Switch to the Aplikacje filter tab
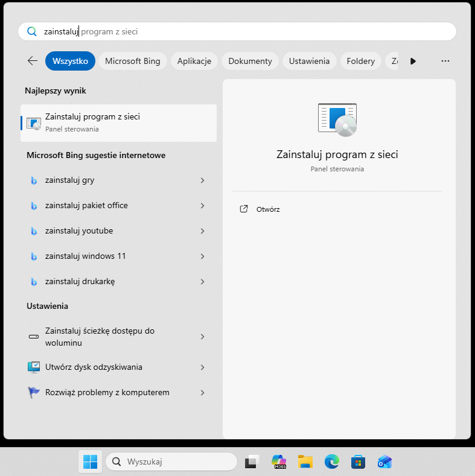Screen dimensions: 475x476 [x=194, y=61]
